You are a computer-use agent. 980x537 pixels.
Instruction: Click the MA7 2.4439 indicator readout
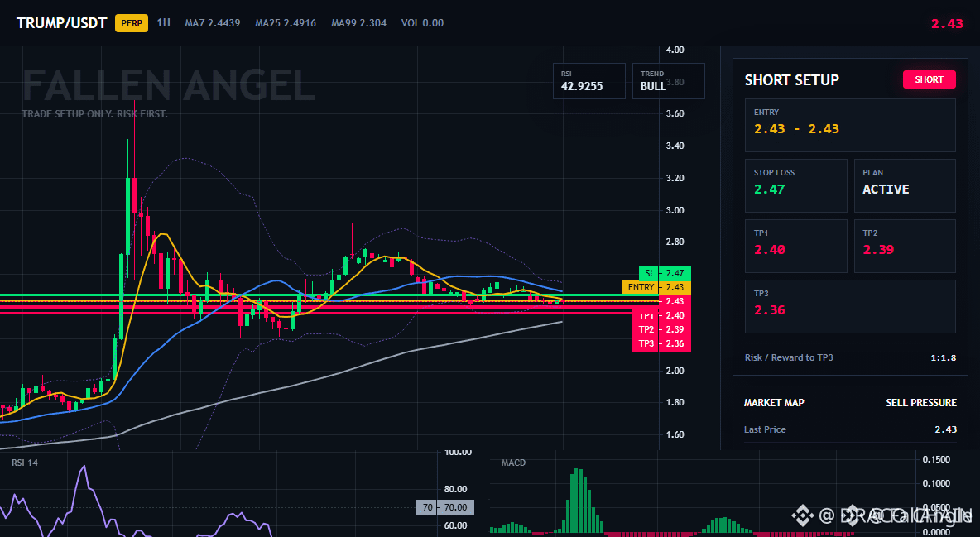pos(213,23)
